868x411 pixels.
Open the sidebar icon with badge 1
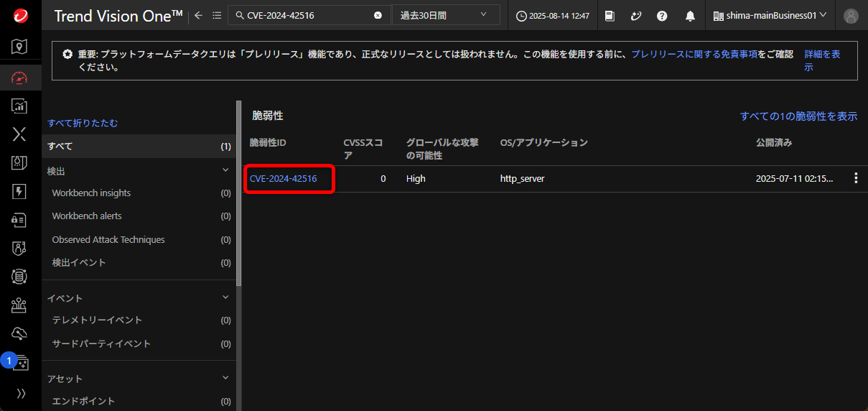[x=19, y=361]
